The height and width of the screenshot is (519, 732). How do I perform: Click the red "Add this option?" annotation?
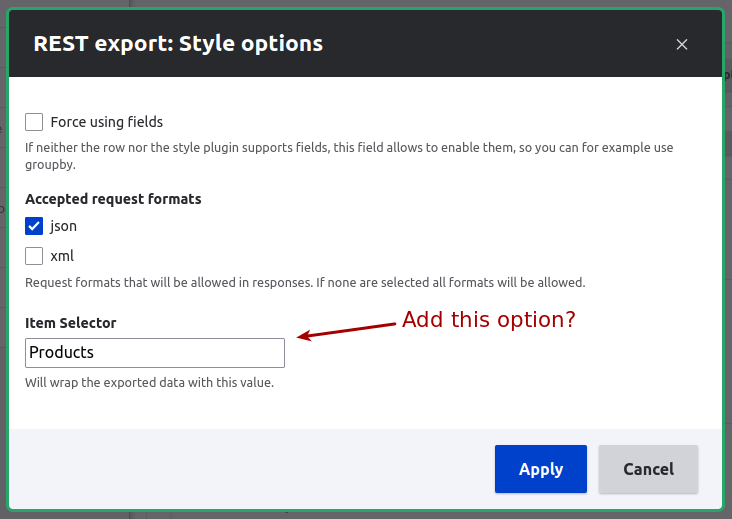click(489, 320)
